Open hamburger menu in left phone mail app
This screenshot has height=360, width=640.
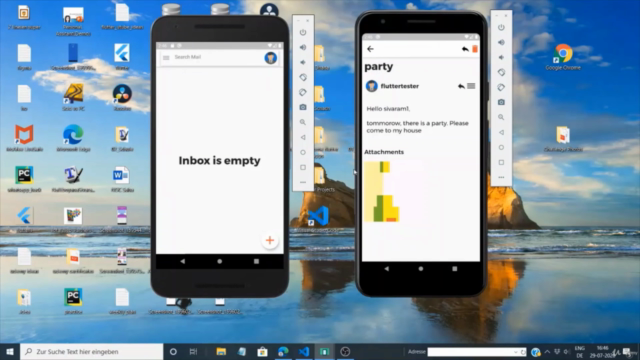point(166,58)
